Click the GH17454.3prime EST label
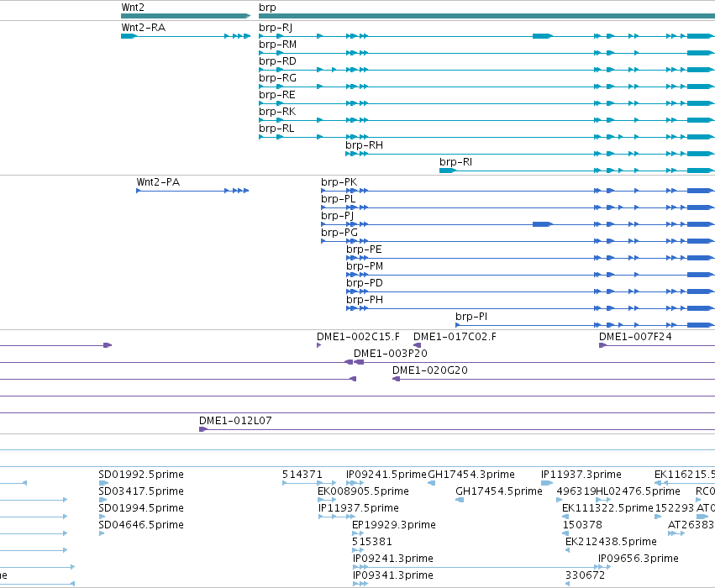The width and height of the screenshot is (715, 588). point(471,475)
